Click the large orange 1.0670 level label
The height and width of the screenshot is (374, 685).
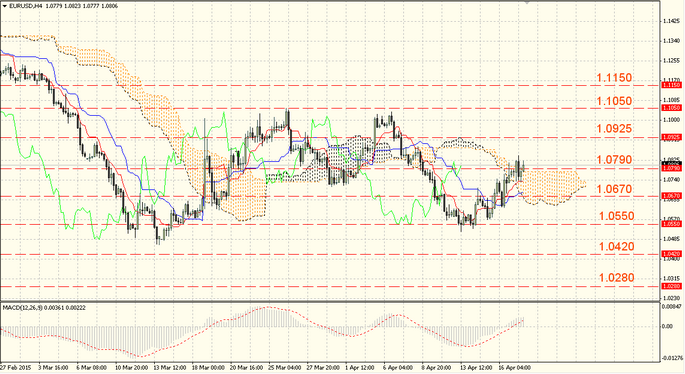pos(614,189)
